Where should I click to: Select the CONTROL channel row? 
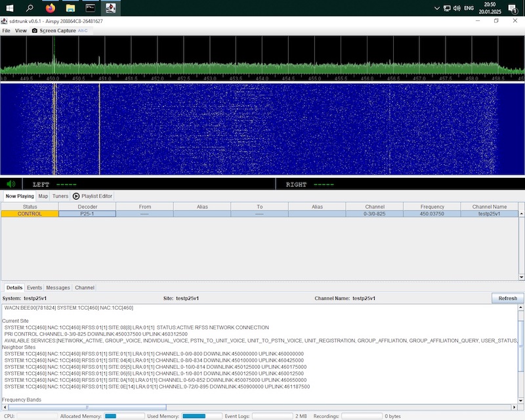point(30,213)
